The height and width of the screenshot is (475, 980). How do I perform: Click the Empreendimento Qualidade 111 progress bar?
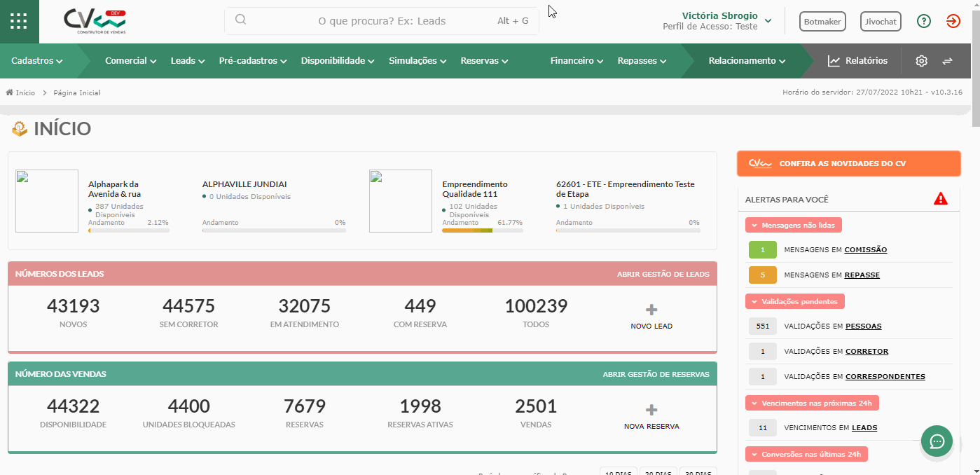[483, 230]
